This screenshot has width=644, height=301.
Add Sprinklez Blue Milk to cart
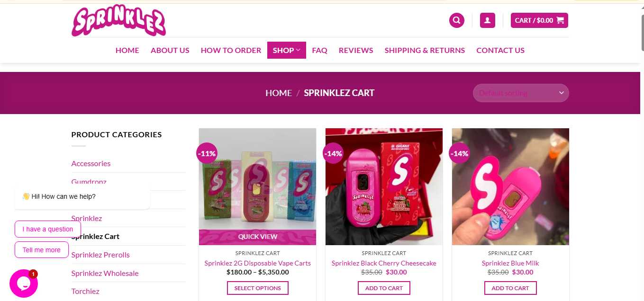pos(510,288)
